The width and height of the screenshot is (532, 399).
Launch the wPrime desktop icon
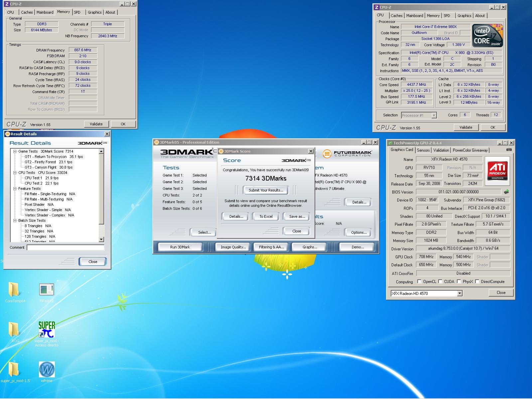point(47,369)
